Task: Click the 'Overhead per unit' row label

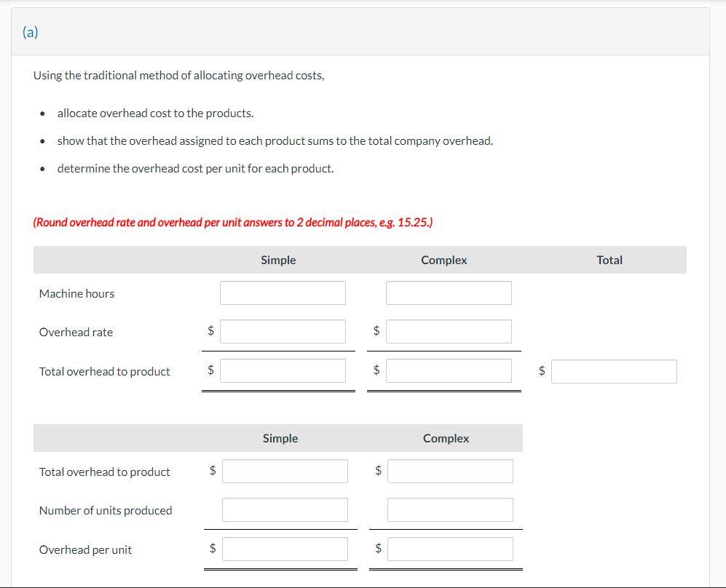Action: pyautogui.click(x=85, y=549)
